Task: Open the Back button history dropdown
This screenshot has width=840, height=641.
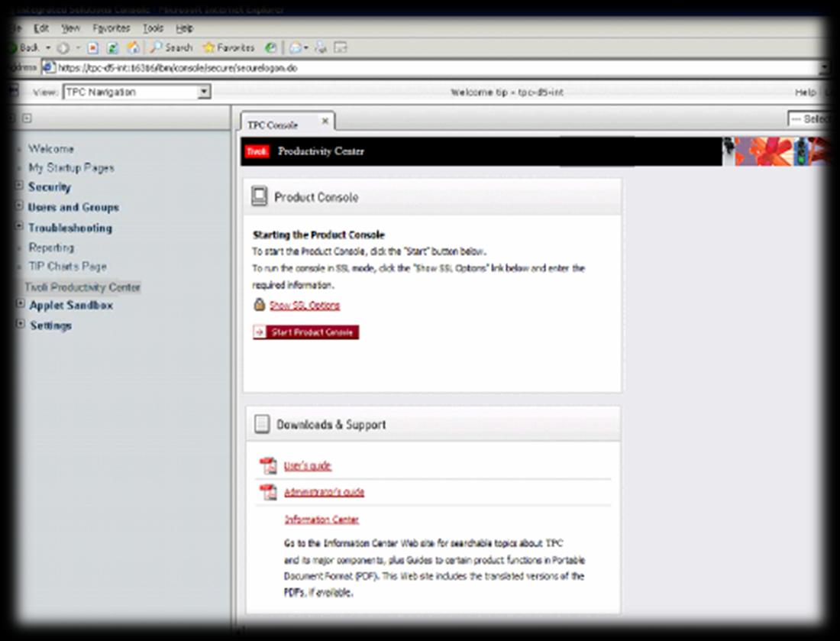Action: 47,47
